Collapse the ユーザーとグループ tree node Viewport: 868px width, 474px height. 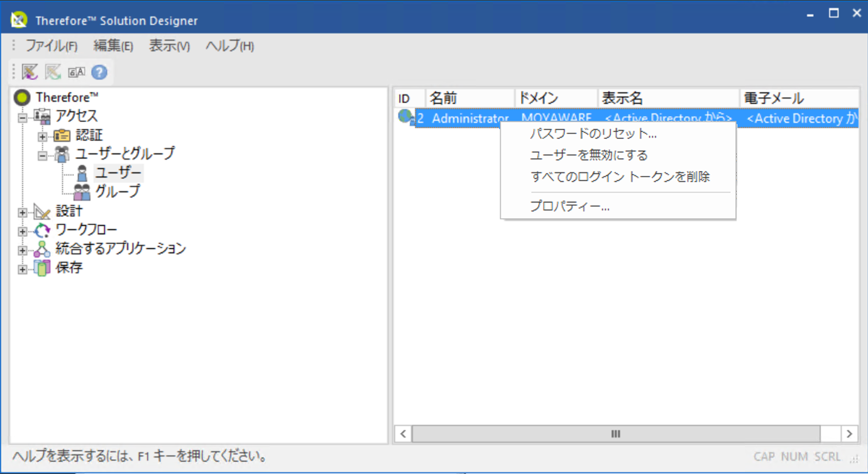(x=42, y=155)
